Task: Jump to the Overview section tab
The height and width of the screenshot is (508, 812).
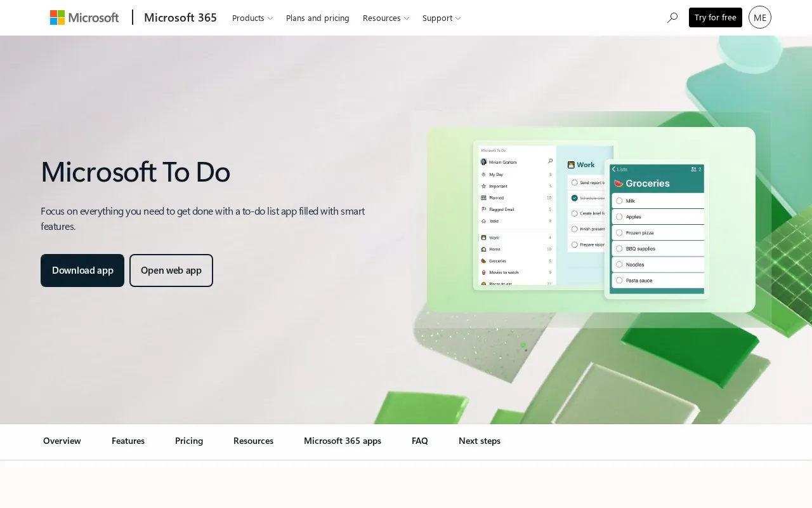Action: tap(62, 441)
